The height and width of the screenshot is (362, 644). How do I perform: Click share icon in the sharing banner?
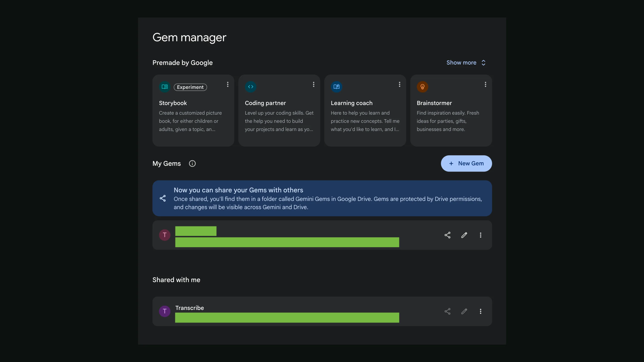[x=163, y=198]
